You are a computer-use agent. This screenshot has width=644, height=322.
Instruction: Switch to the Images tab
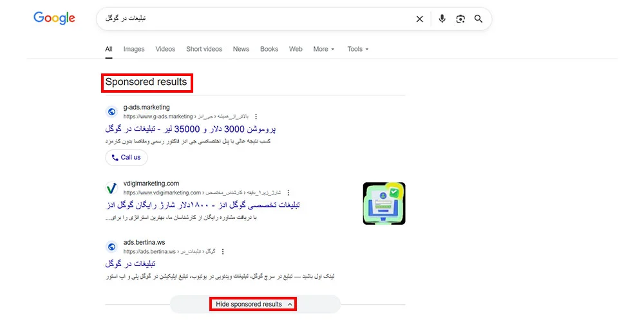click(x=134, y=50)
